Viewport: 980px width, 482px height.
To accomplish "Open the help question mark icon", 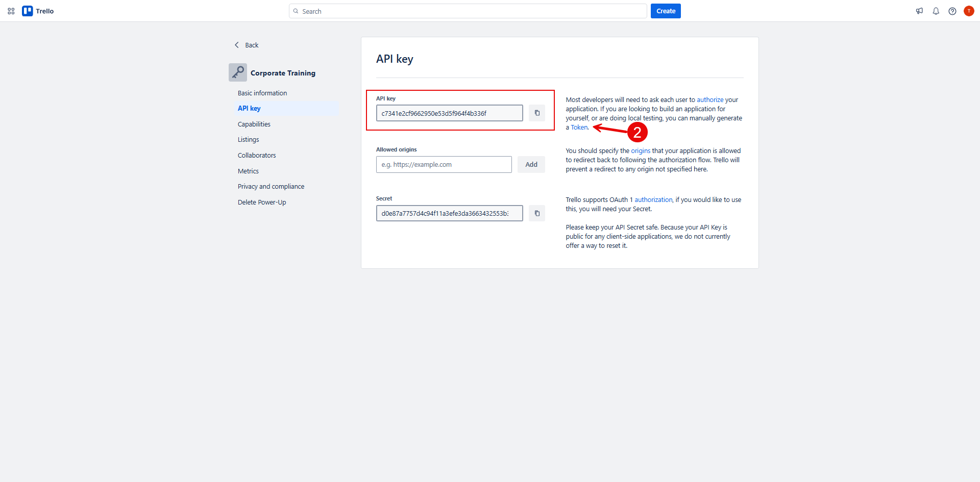I will pos(952,11).
